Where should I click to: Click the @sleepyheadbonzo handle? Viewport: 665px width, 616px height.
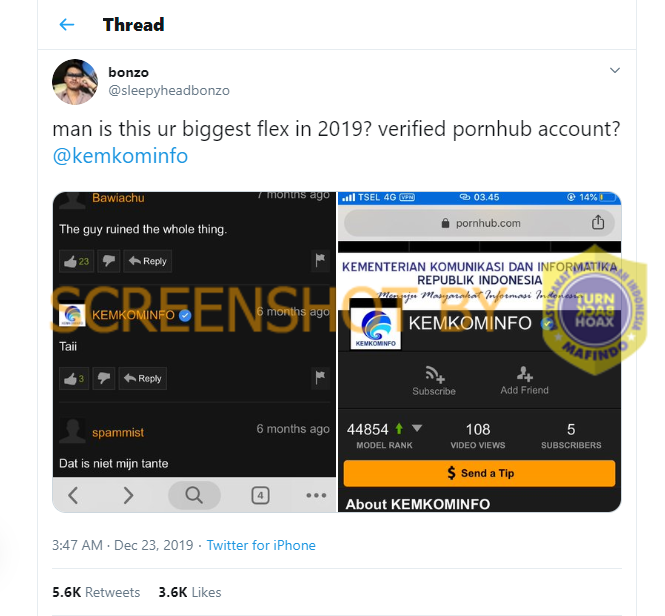pyautogui.click(x=169, y=90)
